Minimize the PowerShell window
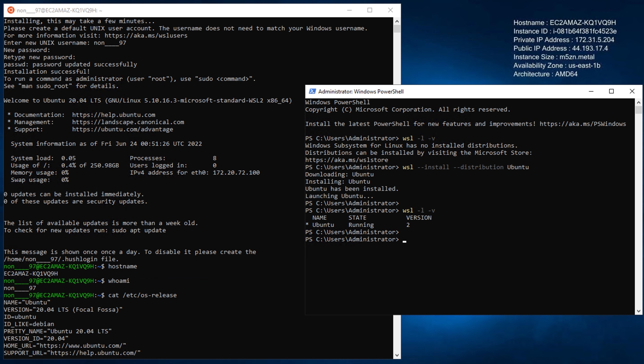 [x=591, y=91]
